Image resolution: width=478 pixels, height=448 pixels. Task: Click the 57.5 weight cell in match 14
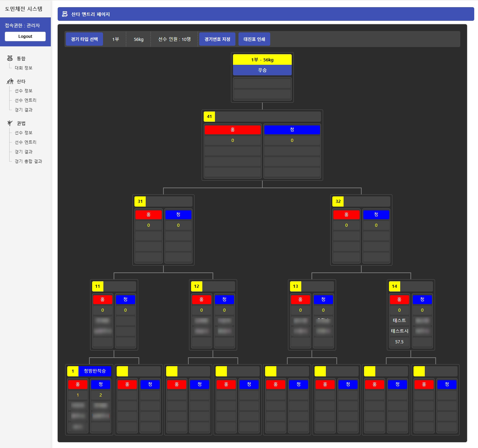click(399, 342)
